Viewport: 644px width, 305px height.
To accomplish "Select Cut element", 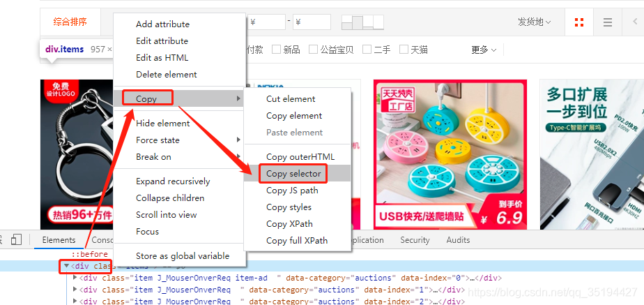I will (298, 99).
